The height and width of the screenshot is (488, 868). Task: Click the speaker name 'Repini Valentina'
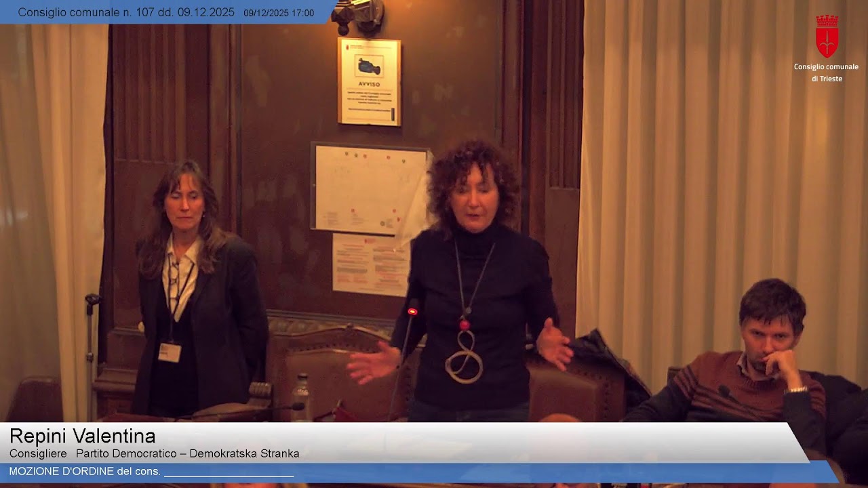tap(83, 436)
